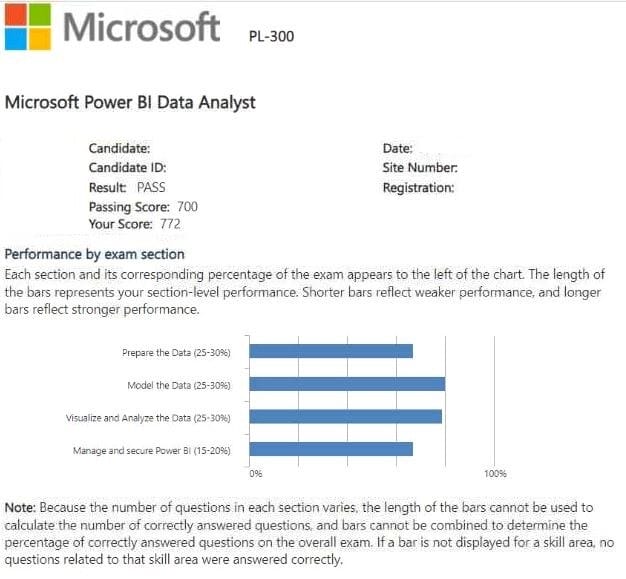The height and width of the screenshot is (579, 626).
Task: Click the Visualize and Analyze the Data bar
Action: (x=345, y=417)
